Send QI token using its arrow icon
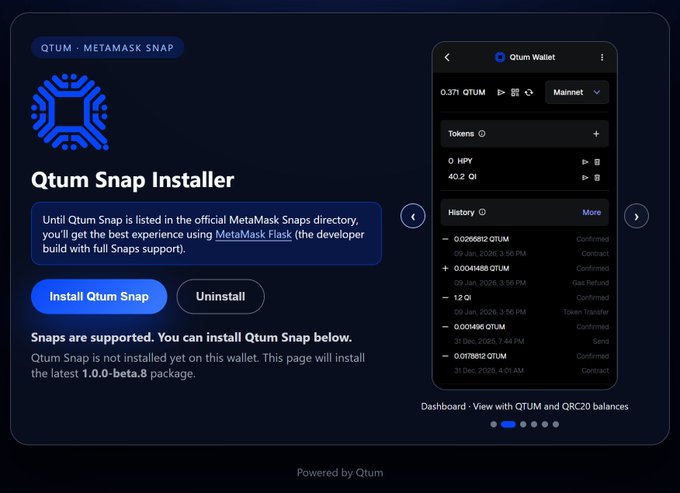The height and width of the screenshot is (493, 680). tap(585, 178)
